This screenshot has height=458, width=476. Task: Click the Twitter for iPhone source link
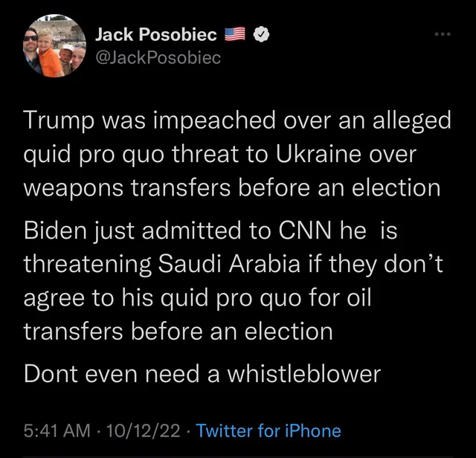[x=268, y=430]
